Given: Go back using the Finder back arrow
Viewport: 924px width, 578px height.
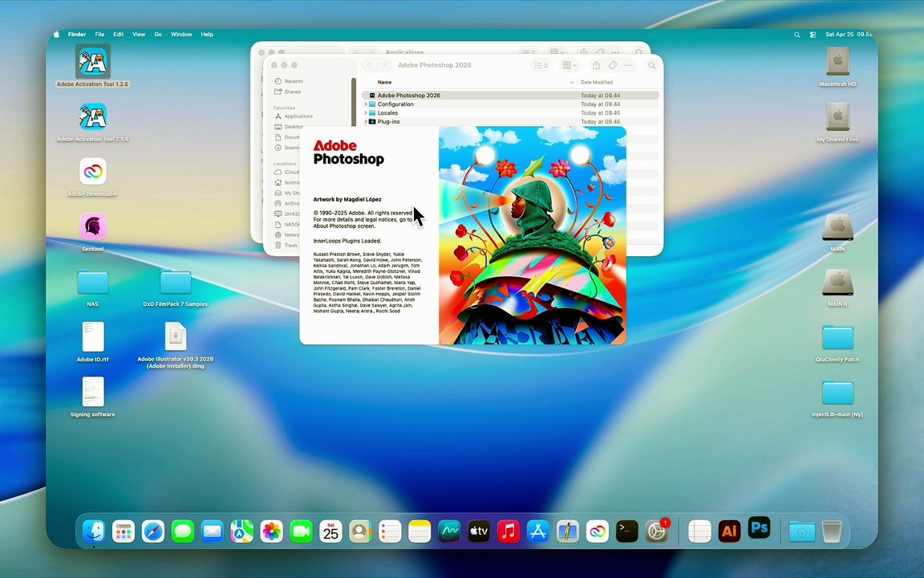Looking at the screenshot, I should coord(370,66).
